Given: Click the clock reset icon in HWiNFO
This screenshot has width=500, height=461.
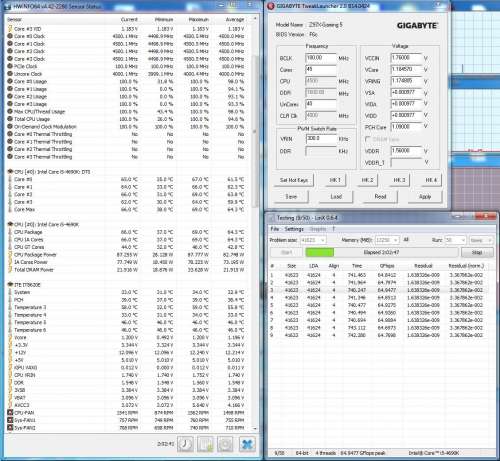Looking at the screenshot, I should [x=185, y=444].
